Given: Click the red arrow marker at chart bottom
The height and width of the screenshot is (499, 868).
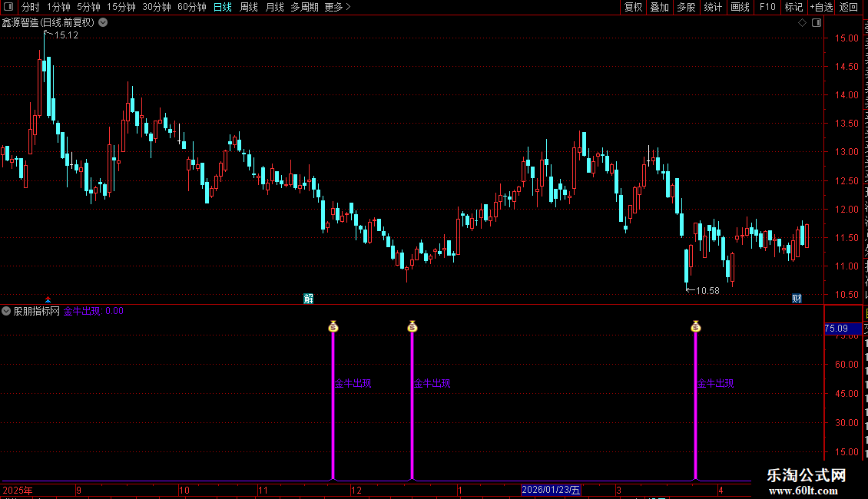Looking at the screenshot, I should pyautogui.click(x=48, y=299).
